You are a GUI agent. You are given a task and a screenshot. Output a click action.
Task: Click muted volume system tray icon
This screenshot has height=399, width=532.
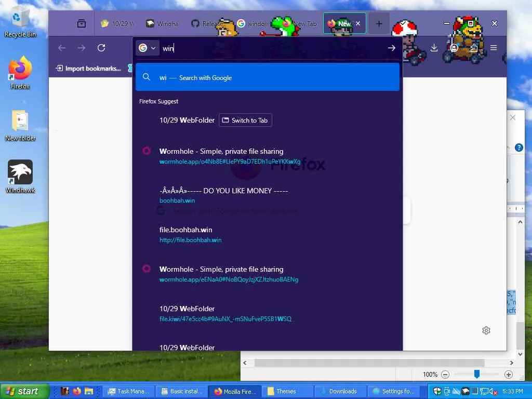click(x=493, y=391)
